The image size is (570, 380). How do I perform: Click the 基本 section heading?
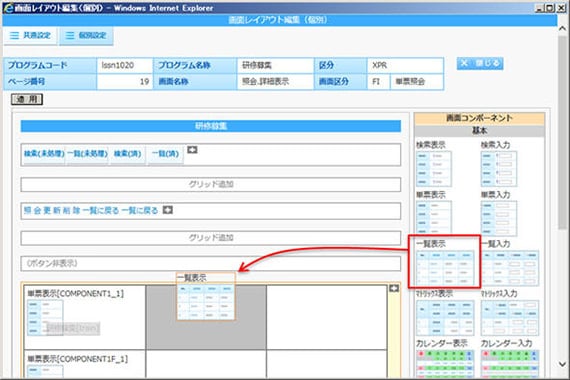(x=479, y=131)
